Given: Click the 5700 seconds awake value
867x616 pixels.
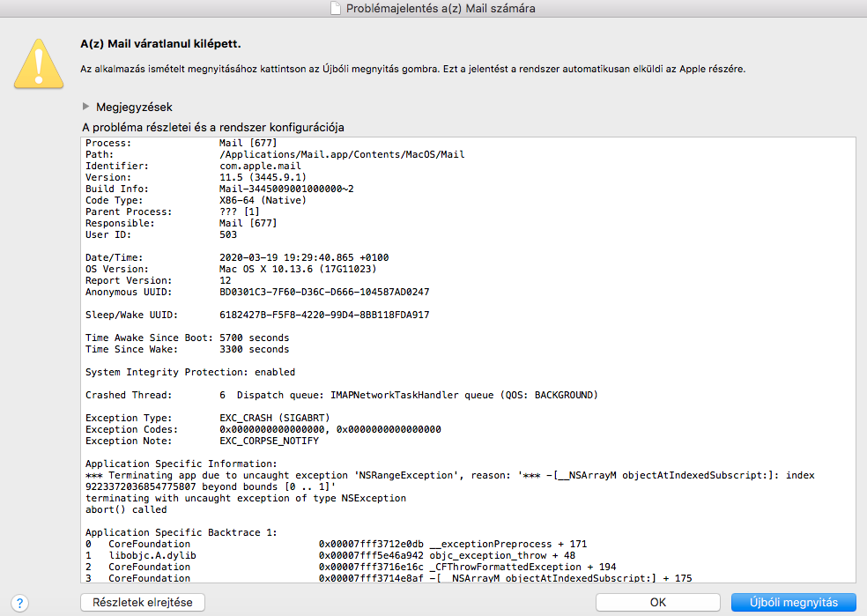Looking at the screenshot, I should [255, 338].
